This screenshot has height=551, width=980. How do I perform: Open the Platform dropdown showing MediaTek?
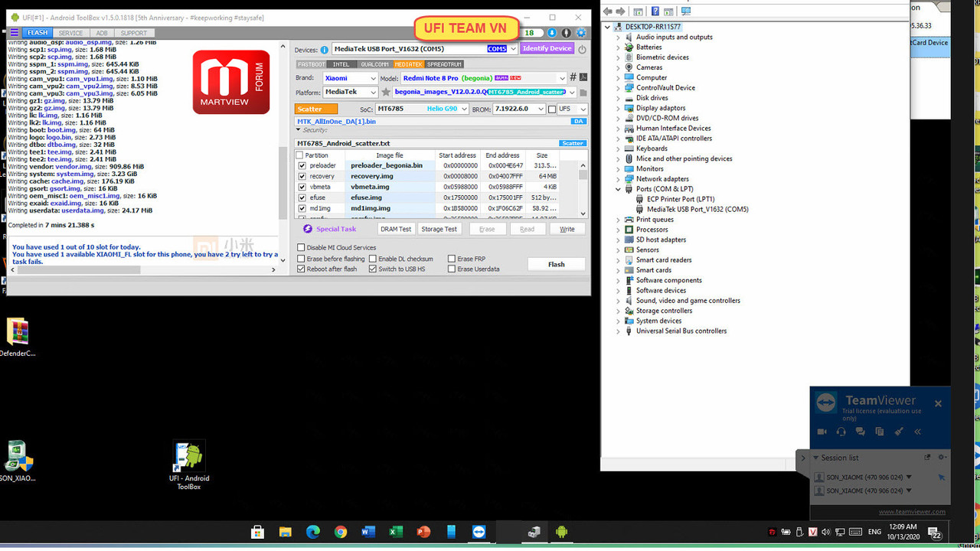point(351,92)
